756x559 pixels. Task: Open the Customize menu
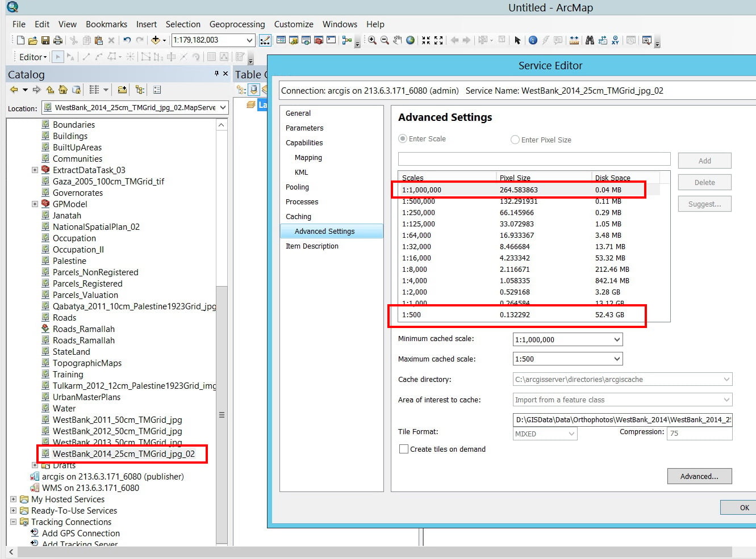pos(294,24)
